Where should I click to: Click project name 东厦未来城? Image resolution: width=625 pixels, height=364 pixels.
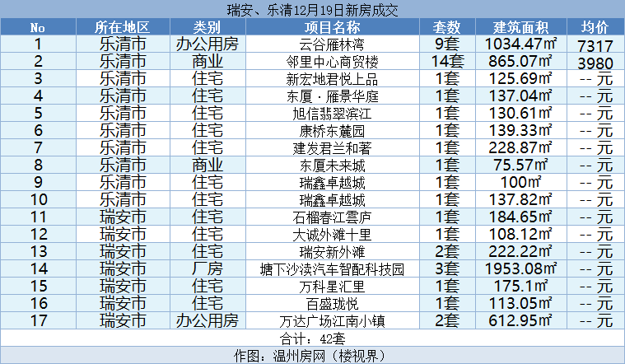click(x=332, y=166)
